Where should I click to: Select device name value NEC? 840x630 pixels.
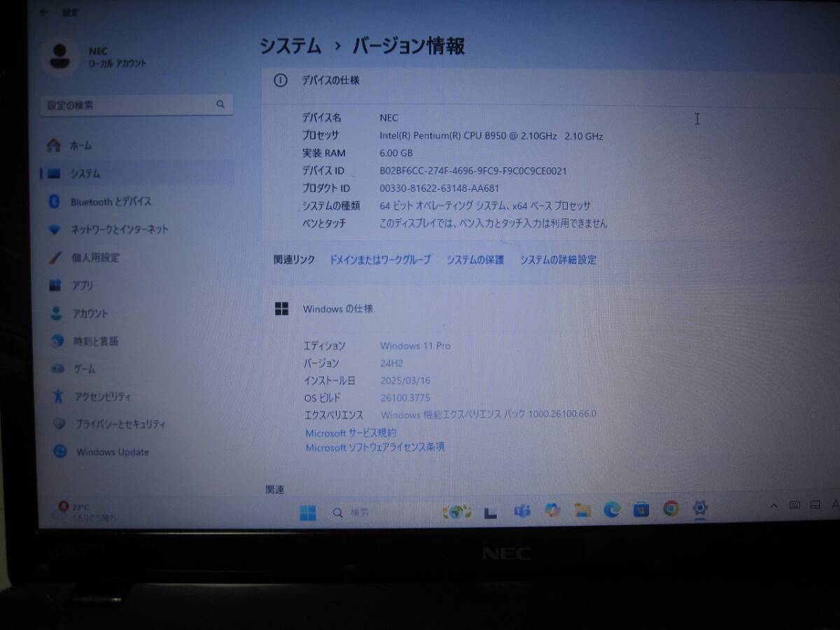tap(389, 118)
